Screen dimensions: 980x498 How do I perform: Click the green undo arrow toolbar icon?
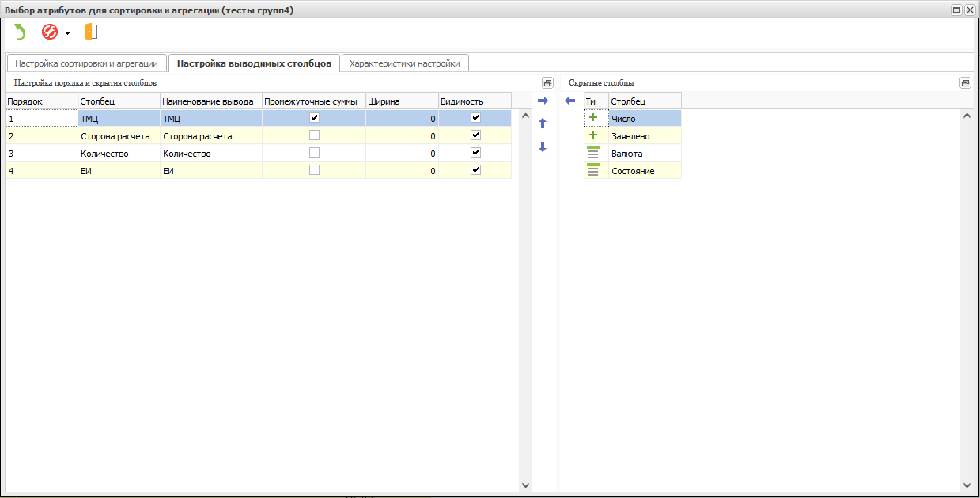tap(20, 32)
